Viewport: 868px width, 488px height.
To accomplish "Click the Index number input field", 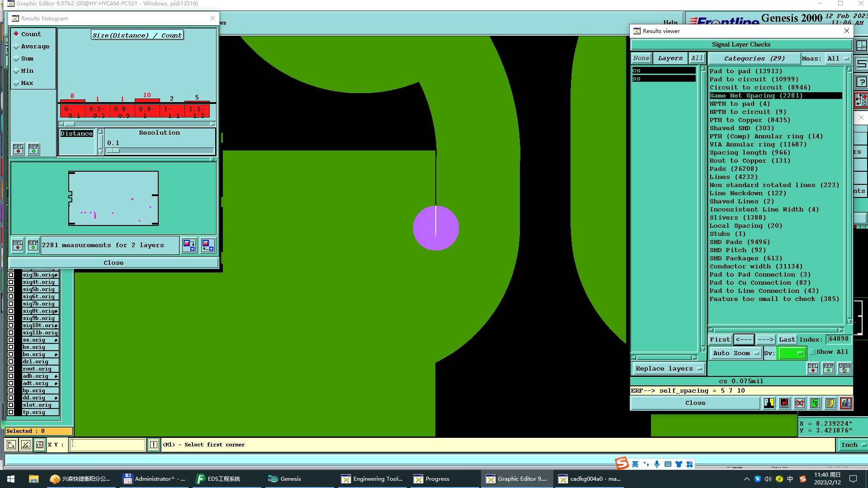I will (x=839, y=339).
